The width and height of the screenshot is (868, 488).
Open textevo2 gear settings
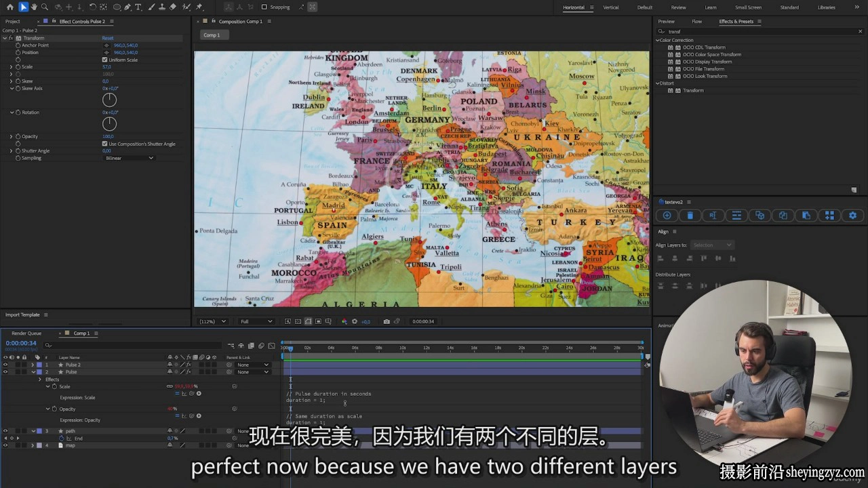click(x=852, y=216)
